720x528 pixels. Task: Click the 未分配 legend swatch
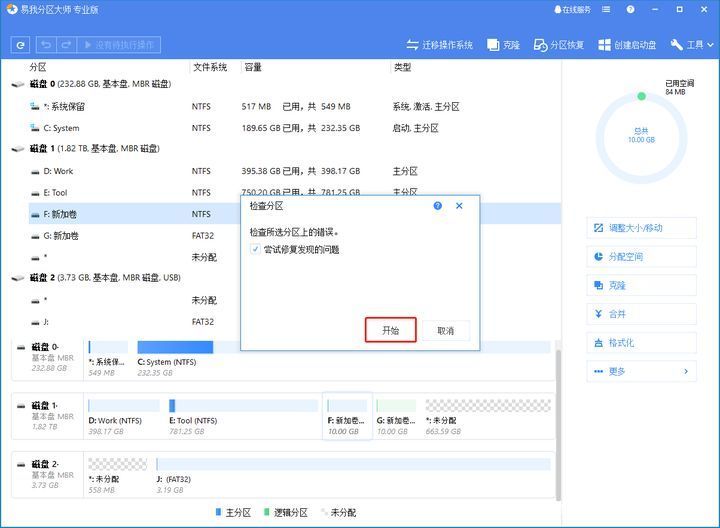point(325,512)
